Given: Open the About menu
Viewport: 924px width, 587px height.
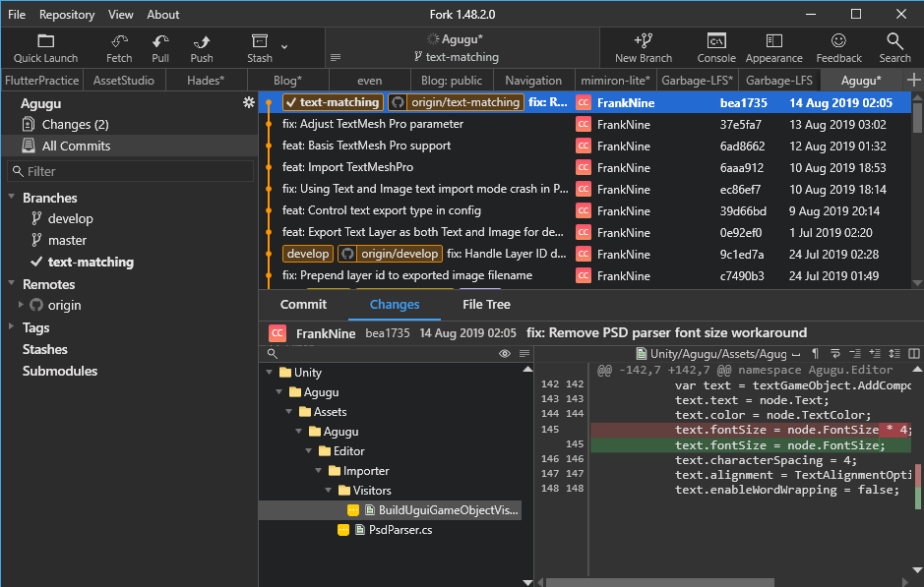Looking at the screenshot, I should (162, 14).
